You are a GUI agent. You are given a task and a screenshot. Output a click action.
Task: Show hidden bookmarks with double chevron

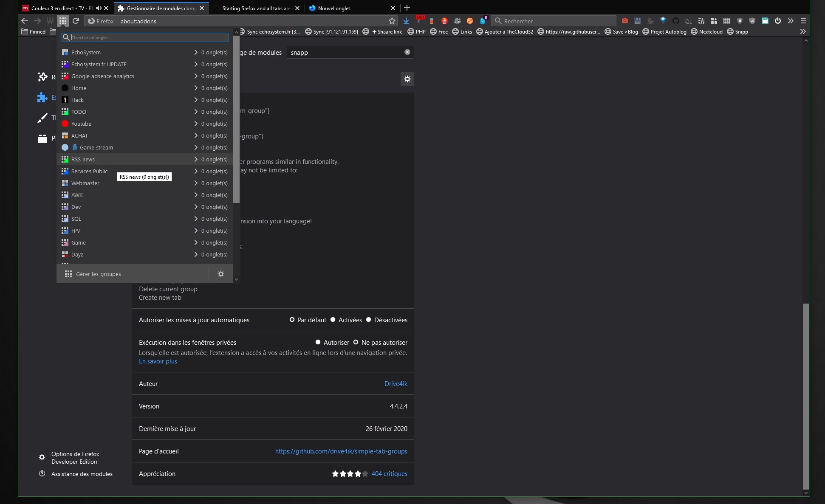click(x=803, y=31)
